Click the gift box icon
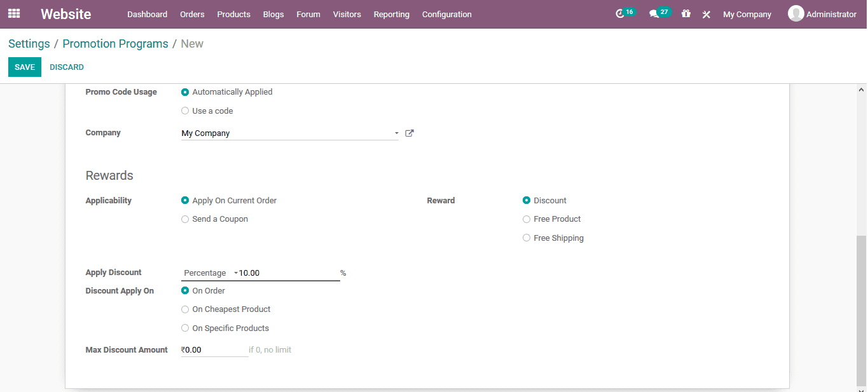 tap(685, 13)
